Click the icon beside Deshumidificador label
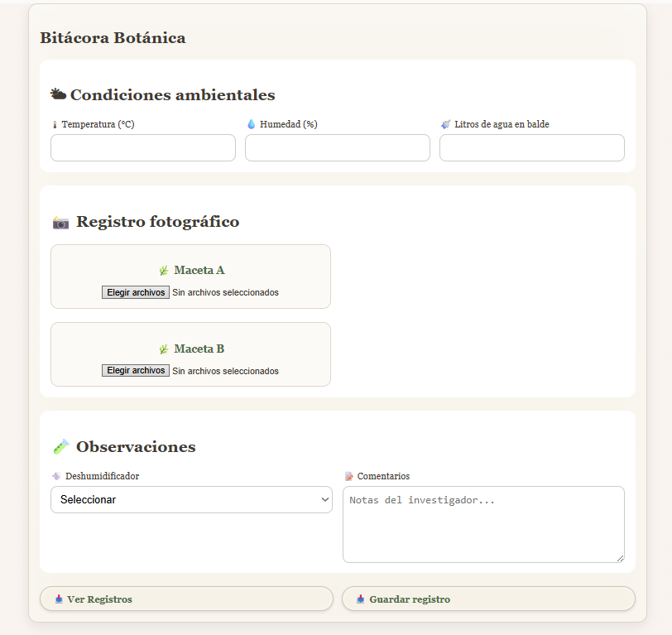The height and width of the screenshot is (635, 672). coord(56,476)
